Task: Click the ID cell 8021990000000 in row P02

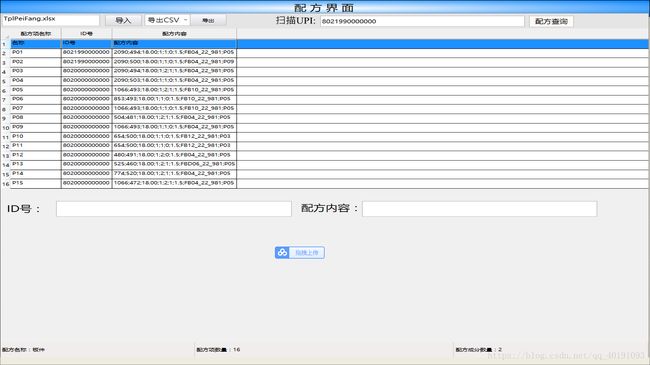Action: tap(87, 62)
